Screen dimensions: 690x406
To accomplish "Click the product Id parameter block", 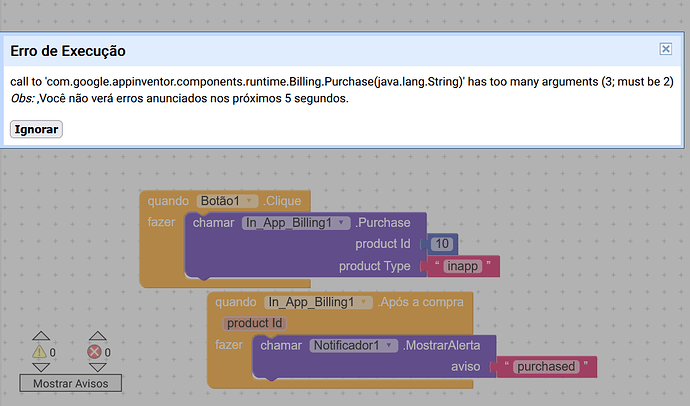I will (254, 323).
